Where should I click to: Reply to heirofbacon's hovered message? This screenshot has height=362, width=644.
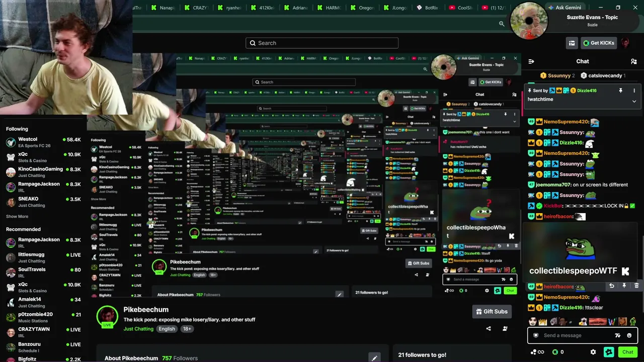tap(612, 286)
